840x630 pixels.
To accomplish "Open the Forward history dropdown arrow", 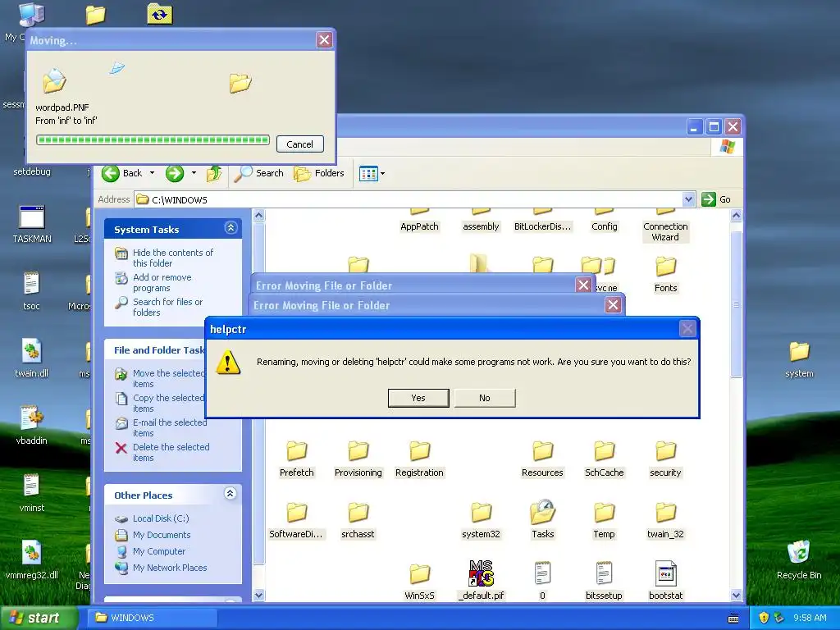I will pyautogui.click(x=194, y=173).
